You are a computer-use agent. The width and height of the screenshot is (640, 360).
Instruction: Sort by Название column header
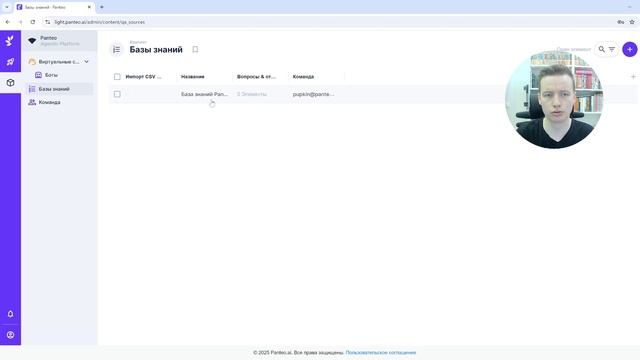[193, 77]
